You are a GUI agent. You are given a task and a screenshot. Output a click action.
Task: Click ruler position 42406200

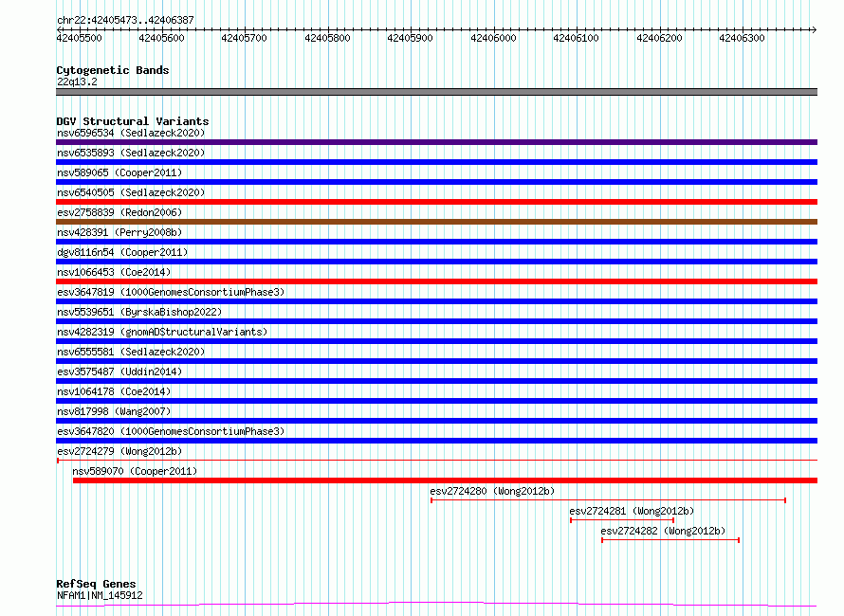[659, 38]
